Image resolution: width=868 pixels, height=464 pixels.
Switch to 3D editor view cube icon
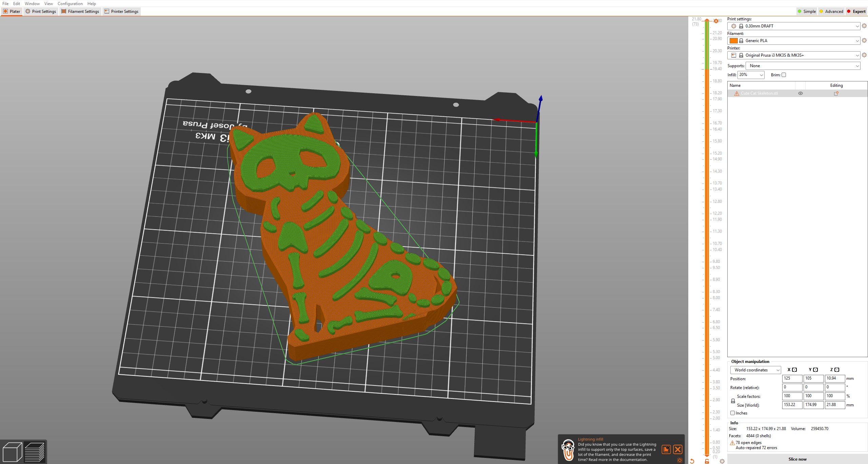(12, 452)
